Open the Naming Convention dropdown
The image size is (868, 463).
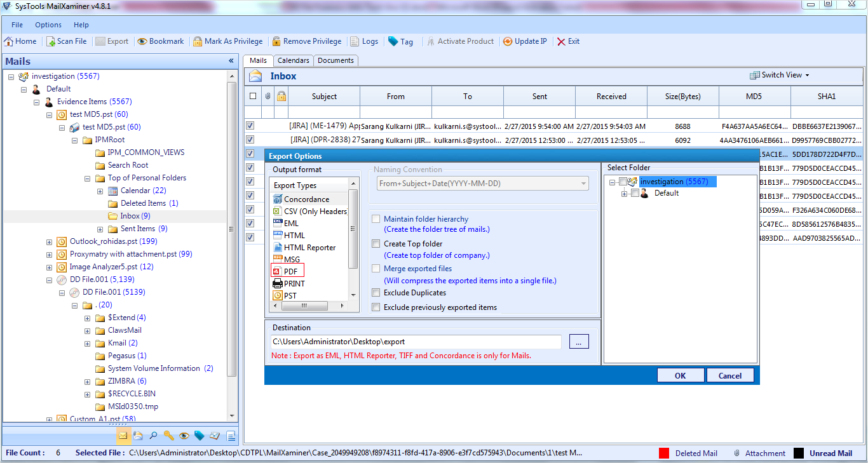point(482,184)
